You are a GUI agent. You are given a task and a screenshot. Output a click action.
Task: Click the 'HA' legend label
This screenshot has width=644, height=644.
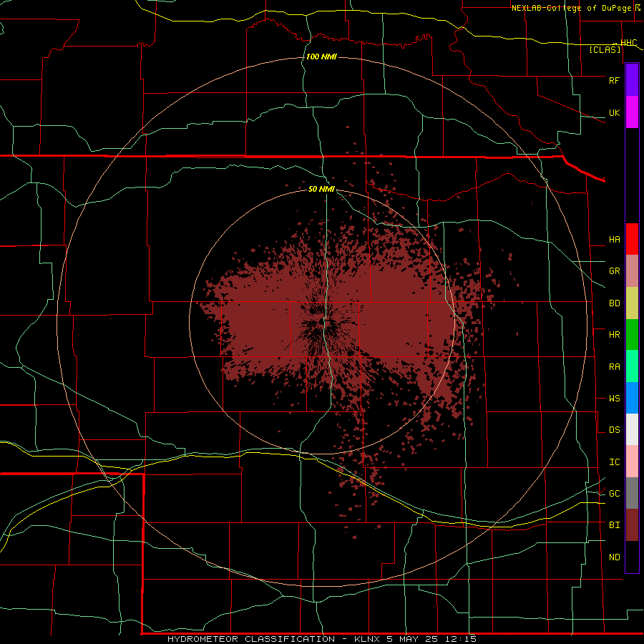pyautogui.click(x=614, y=239)
